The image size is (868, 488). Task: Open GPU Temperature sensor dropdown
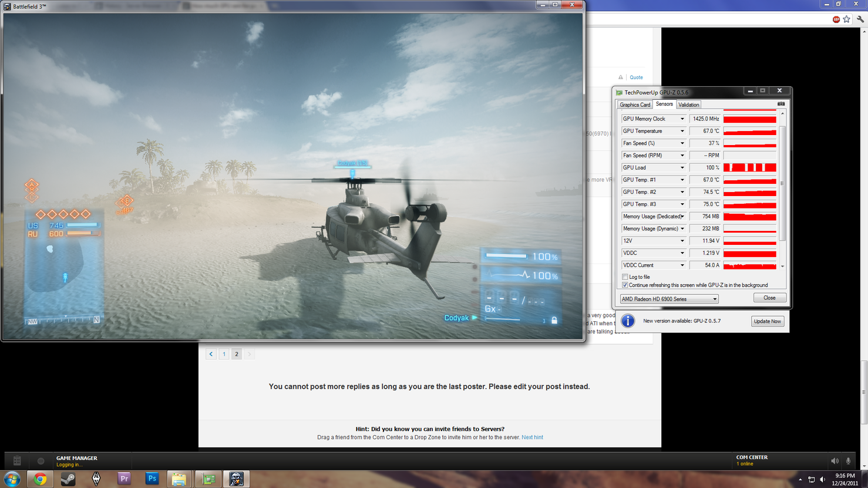coord(682,132)
